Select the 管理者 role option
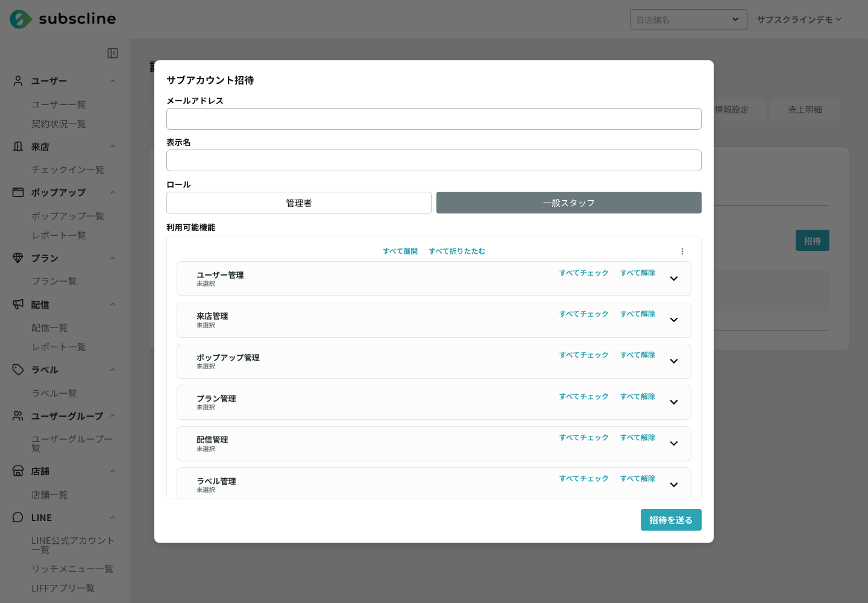868x603 pixels. point(299,203)
